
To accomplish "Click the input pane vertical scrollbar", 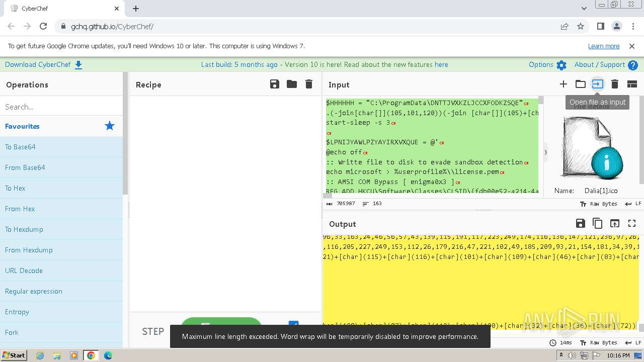I will point(541,100).
